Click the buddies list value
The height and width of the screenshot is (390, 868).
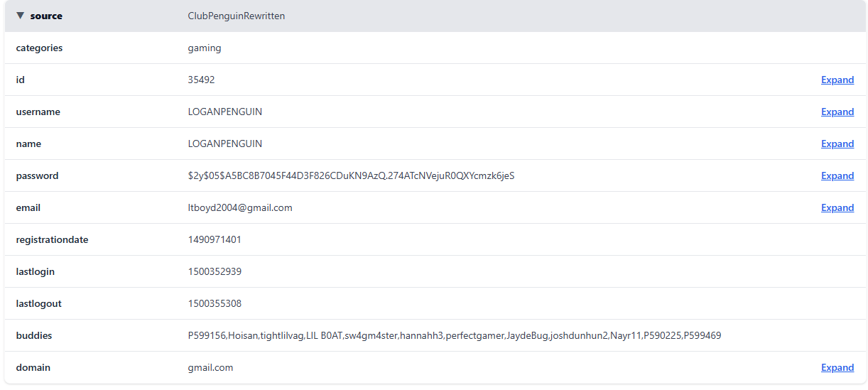[454, 336]
